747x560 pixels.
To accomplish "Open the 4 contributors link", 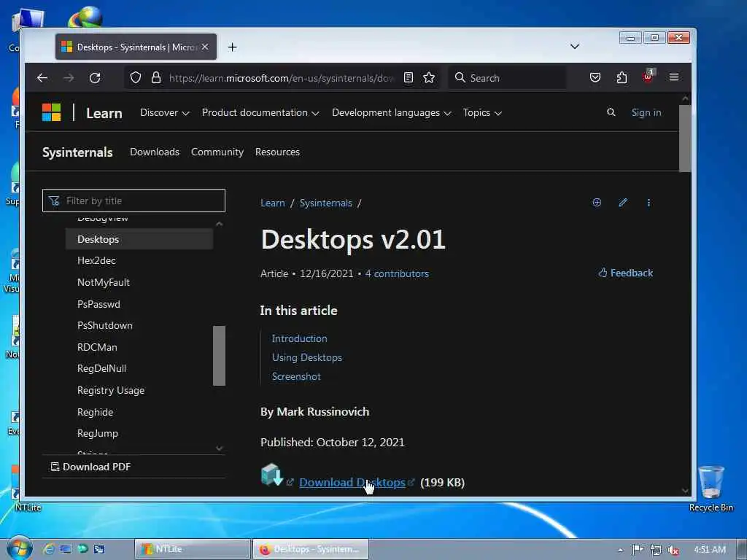I will (x=397, y=274).
